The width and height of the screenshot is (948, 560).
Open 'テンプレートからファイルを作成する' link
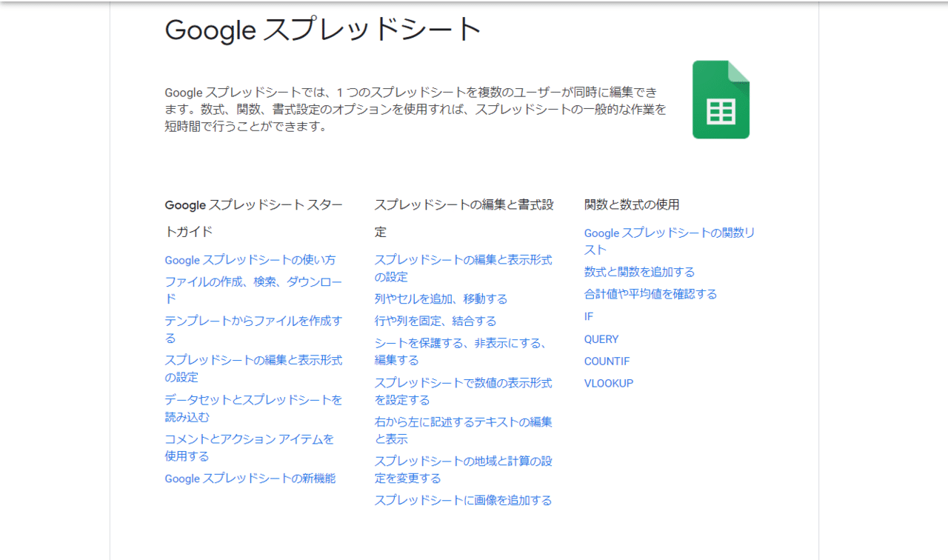point(253,330)
